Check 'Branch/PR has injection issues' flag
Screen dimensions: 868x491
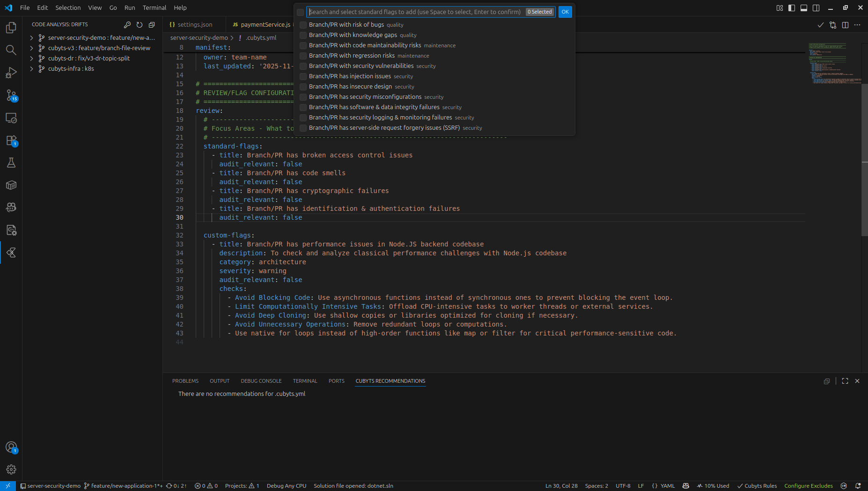pos(303,76)
